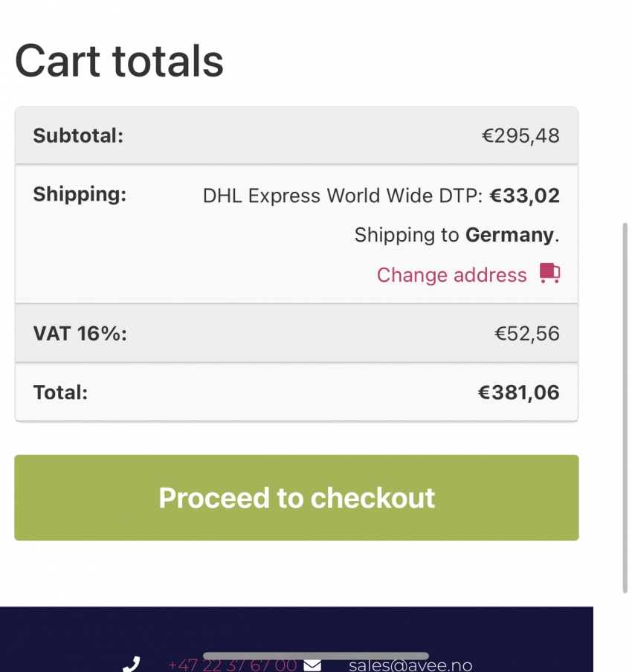Click the VAT 16% label
This screenshot has height=672, width=632.
coord(80,334)
